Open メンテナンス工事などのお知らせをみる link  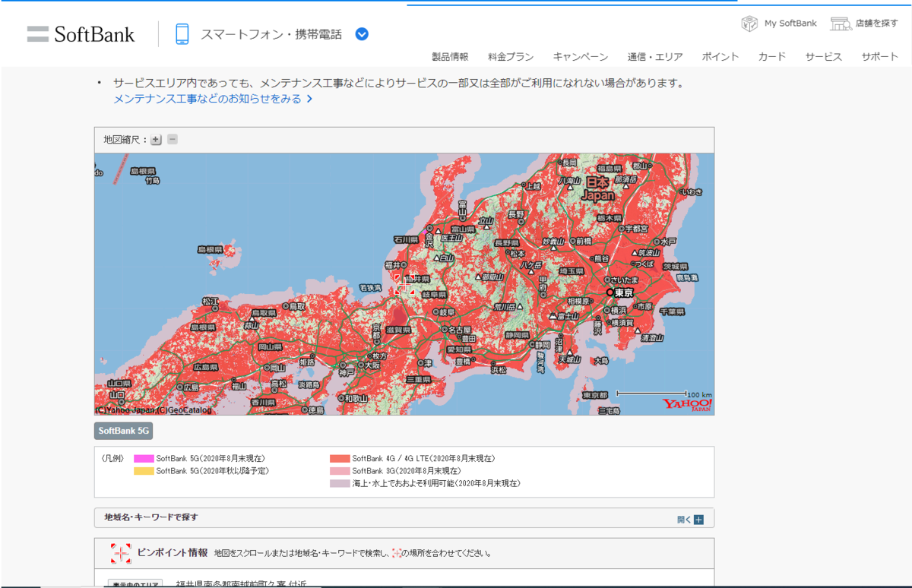(213, 99)
